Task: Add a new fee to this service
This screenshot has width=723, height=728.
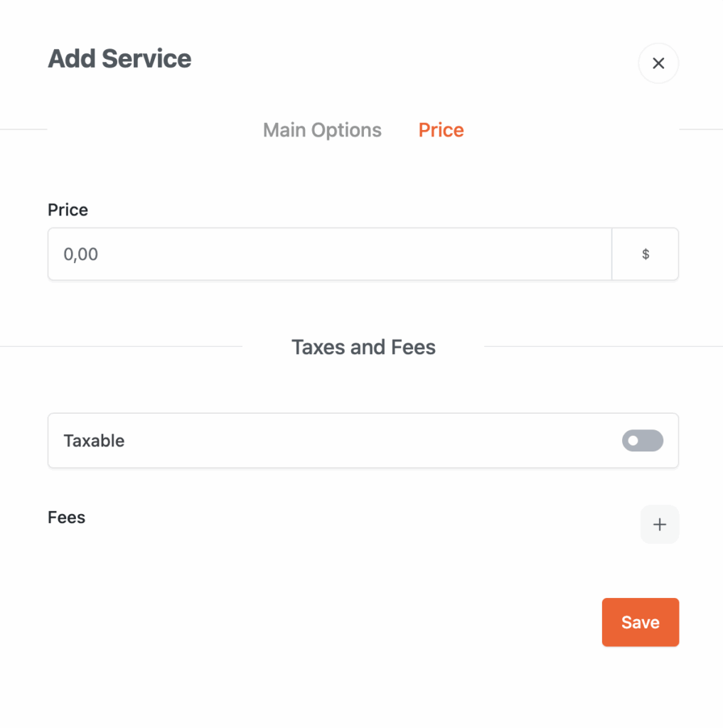Action: click(x=660, y=525)
